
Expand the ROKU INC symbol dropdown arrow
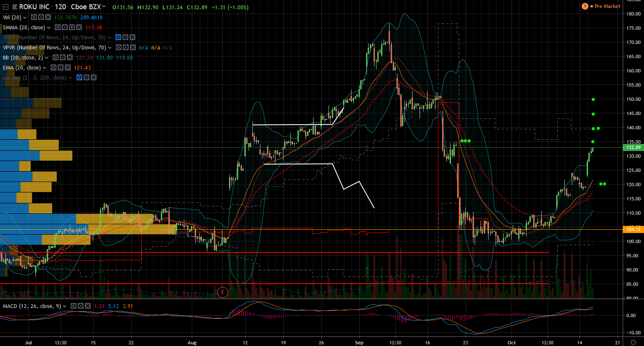104,7
